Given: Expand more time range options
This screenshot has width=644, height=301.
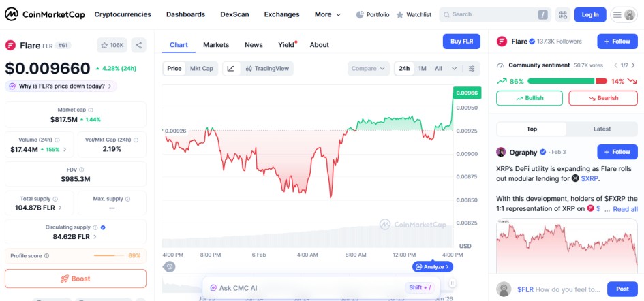Looking at the screenshot, I should coord(454,69).
